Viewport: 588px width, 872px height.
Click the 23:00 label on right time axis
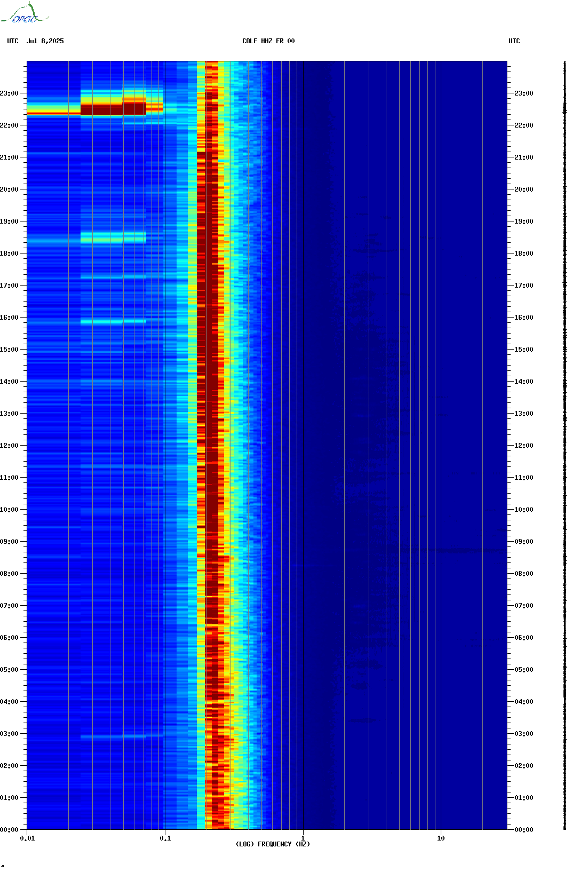(523, 93)
